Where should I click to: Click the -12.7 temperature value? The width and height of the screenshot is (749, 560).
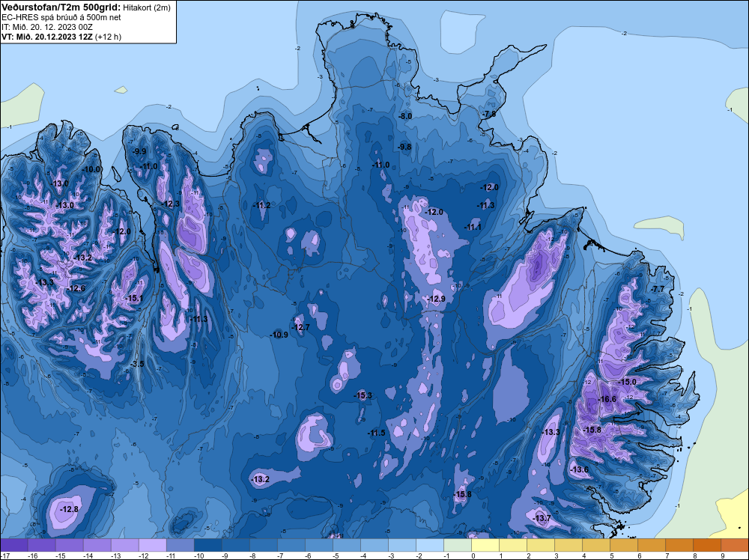click(x=301, y=327)
